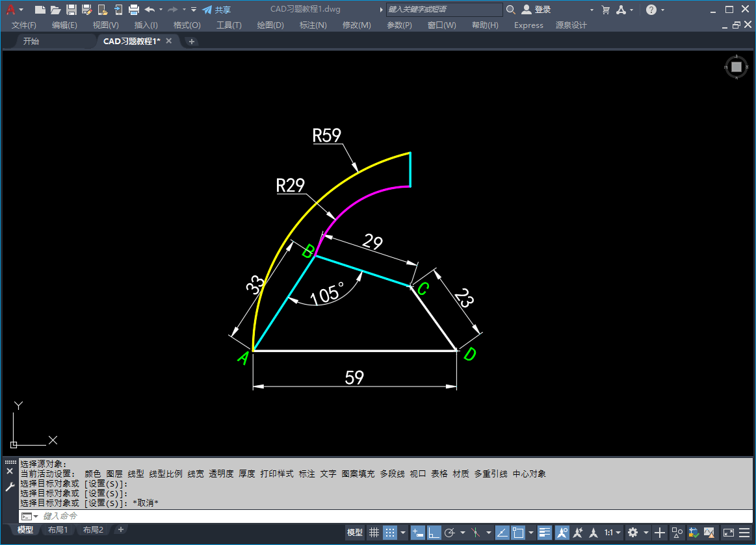Screen dimensions: 756x545
Task: Click the annotation monitor plus icon
Action: point(660,533)
